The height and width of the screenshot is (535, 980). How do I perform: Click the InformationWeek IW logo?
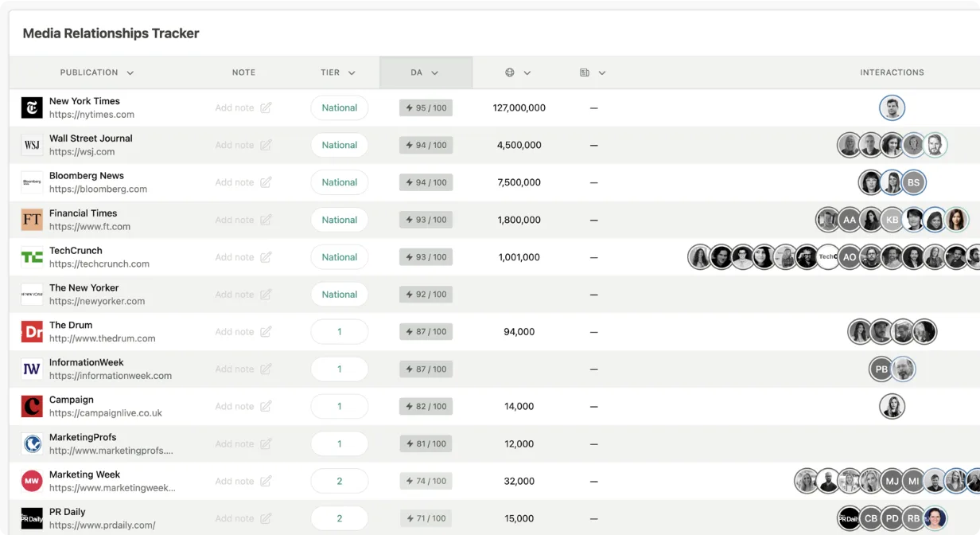click(32, 369)
